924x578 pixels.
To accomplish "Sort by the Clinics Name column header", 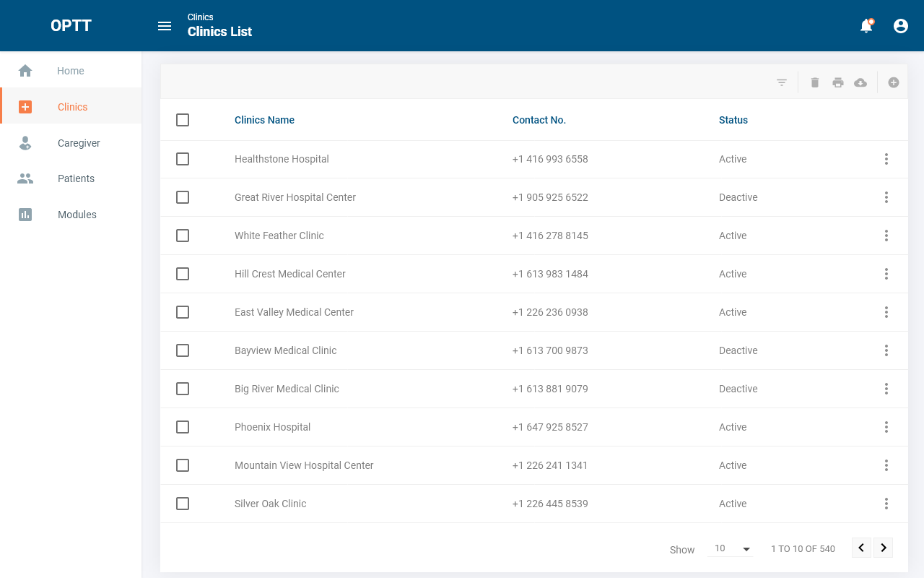I will click(264, 120).
